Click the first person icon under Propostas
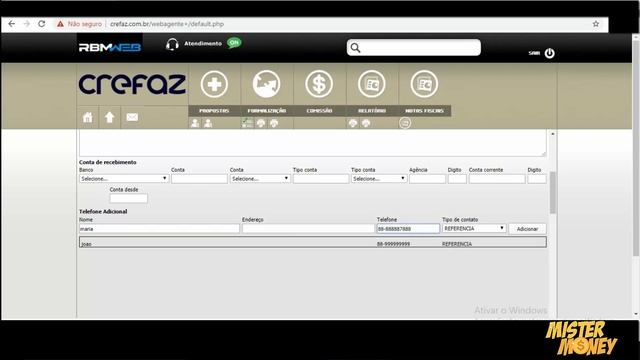The width and height of the screenshot is (640, 360). click(195, 123)
